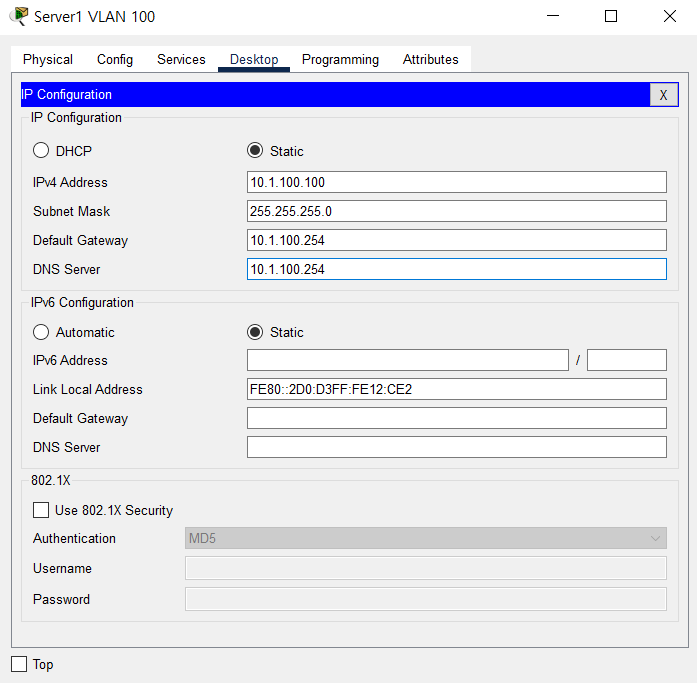Screen dimensions: 697x683
Task: Open the Authentication MD5 dropdown
Action: click(x=426, y=538)
